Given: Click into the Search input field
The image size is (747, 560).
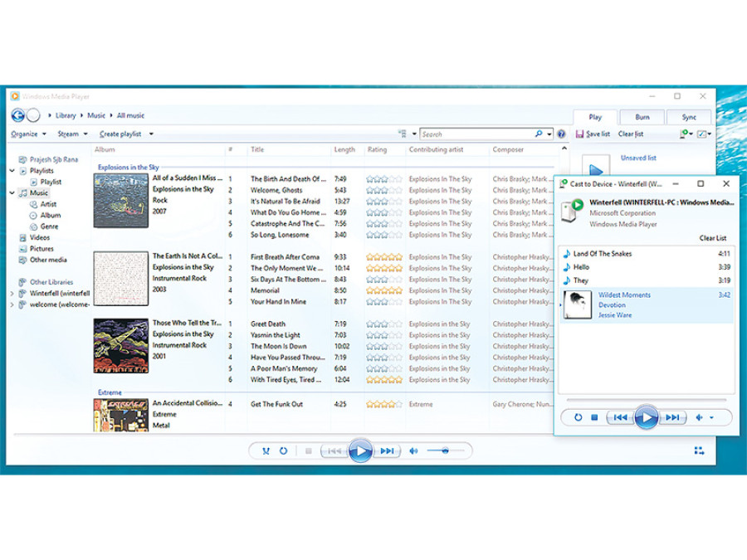Looking at the screenshot, I should coord(477,134).
